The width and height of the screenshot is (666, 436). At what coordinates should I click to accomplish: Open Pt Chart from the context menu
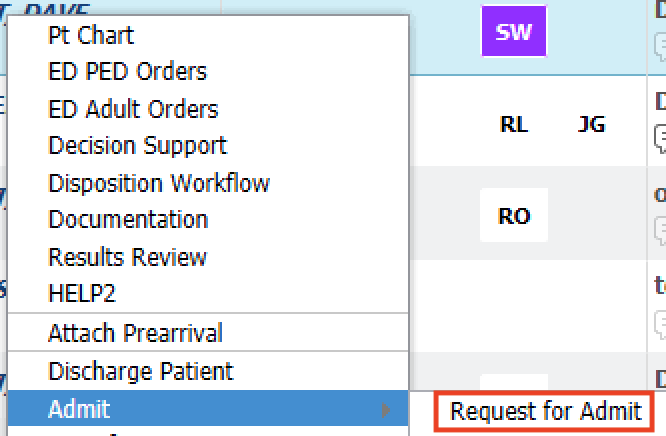click(91, 35)
